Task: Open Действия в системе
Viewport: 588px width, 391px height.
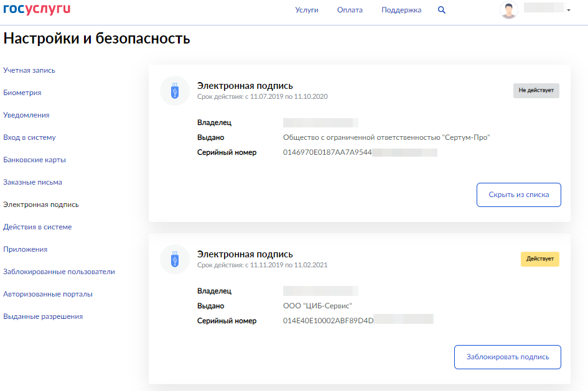Action: (39, 227)
